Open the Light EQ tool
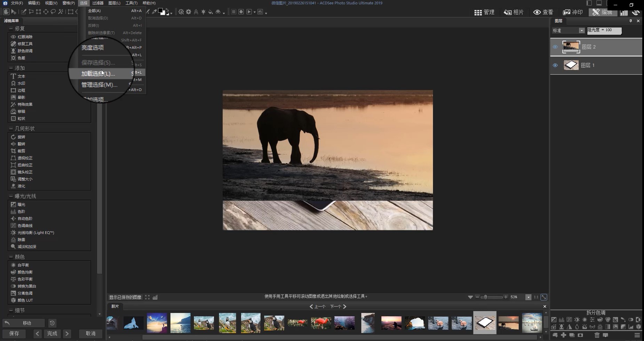The image size is (644, 341). [32, 233]
